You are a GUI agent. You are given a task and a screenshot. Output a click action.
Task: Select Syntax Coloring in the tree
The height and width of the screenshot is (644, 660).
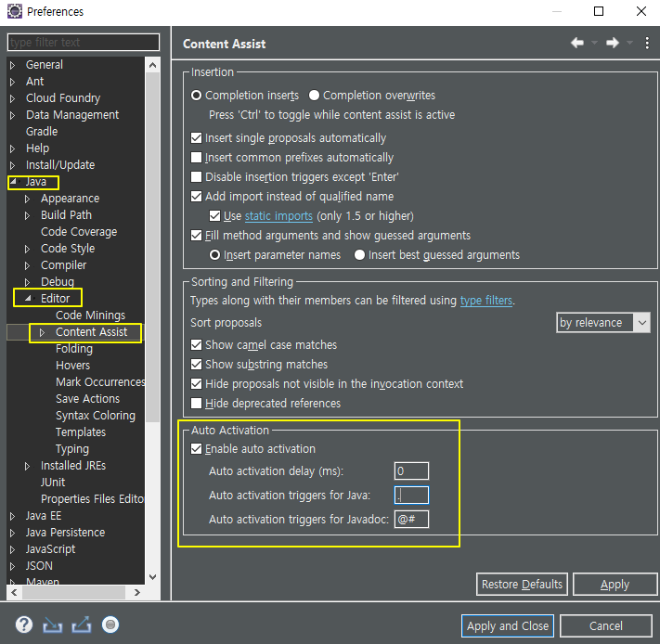tap(96, 416)
